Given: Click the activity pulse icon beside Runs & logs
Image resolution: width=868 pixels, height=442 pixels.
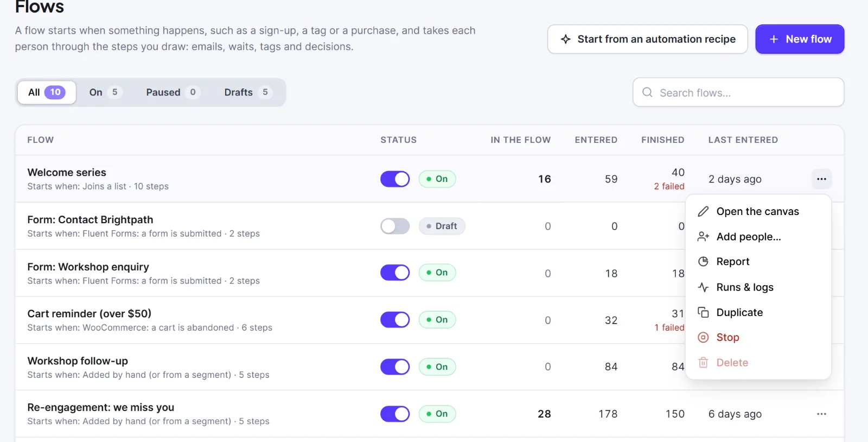Looking at the screenshot, I should [703, 287].
